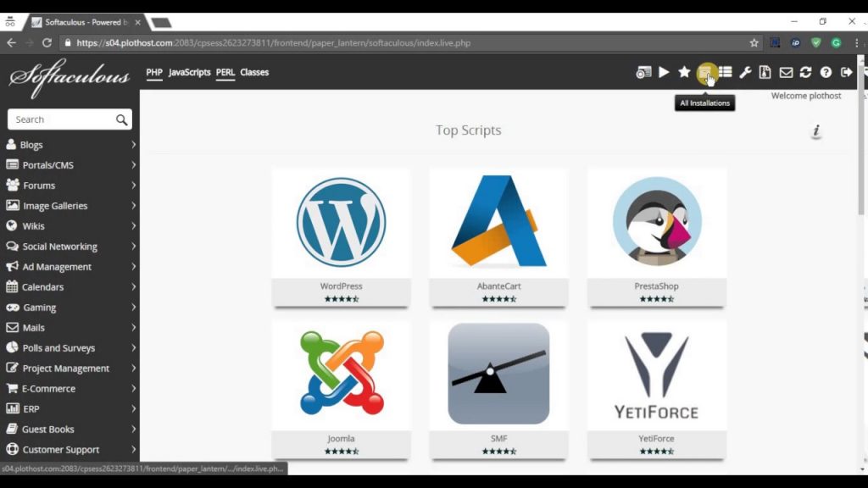Reload the browser page
This screenshot has height=488, width=868.
pyautogui.click(x=47, y=42)
